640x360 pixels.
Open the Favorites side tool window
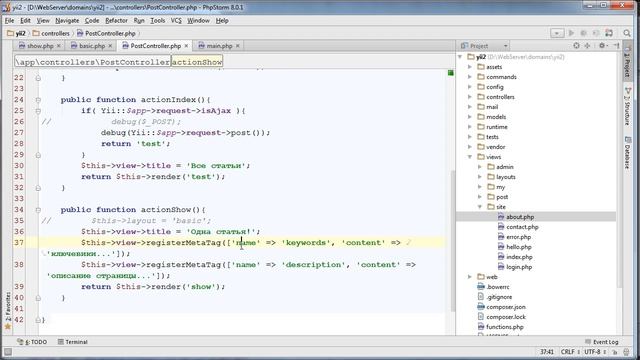[x=8, y=310]
